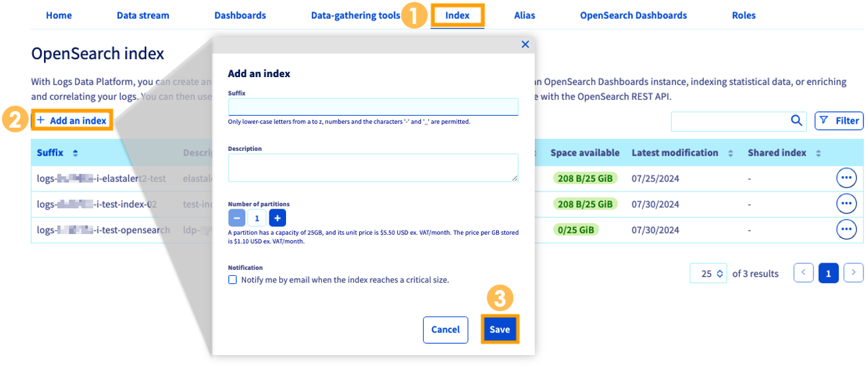Image resolution: width=868 pixels, height=367 pixels.
Task: Enable email notification for critical size
Action: coord(233,280)
